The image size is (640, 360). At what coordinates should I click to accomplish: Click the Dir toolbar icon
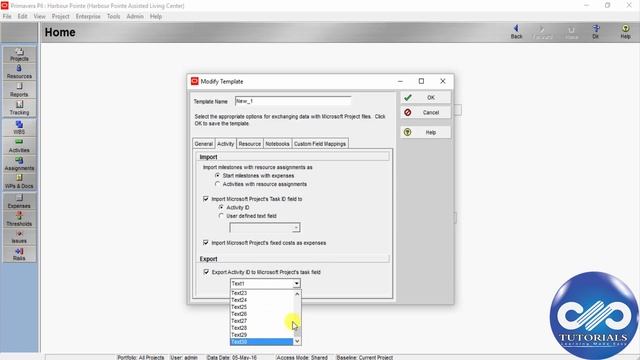pos(596,31)
